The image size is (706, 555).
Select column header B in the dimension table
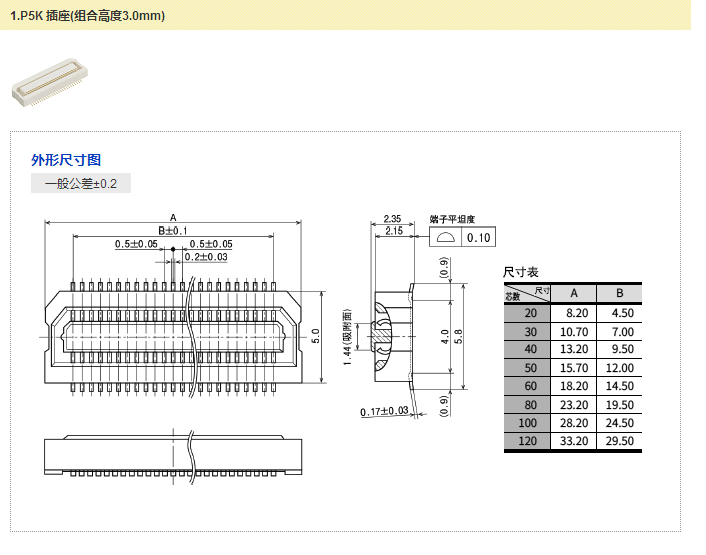(620, 293)
